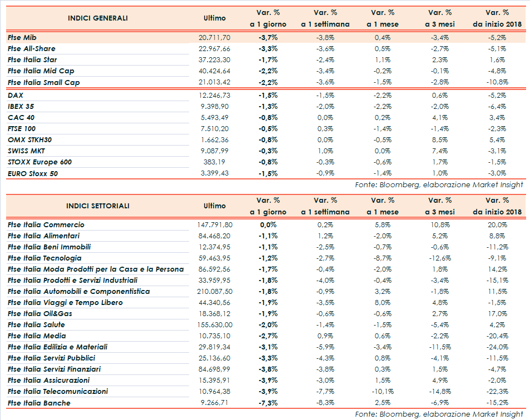Click the Ftse Italia Banche row label

pyautogui.click(x=39, y=402)
